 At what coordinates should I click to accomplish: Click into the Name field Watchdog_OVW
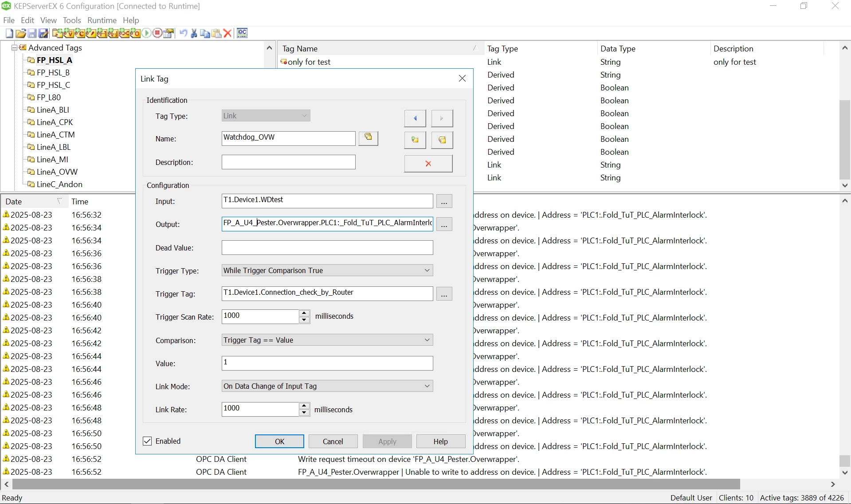[289, 138]
